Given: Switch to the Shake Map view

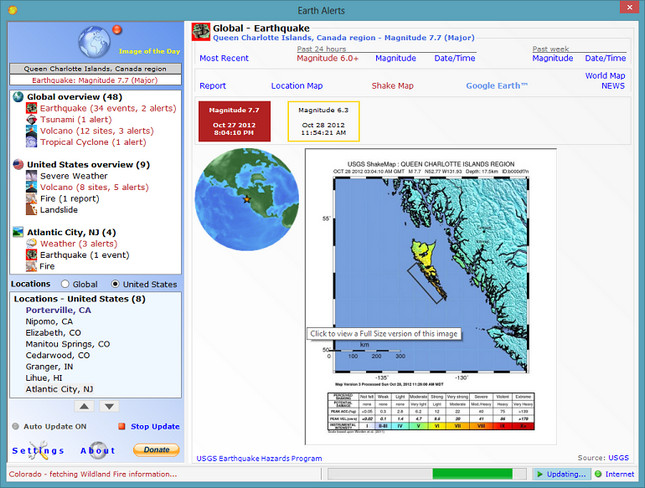Looking at the screenshot, I should pos(392,86).
